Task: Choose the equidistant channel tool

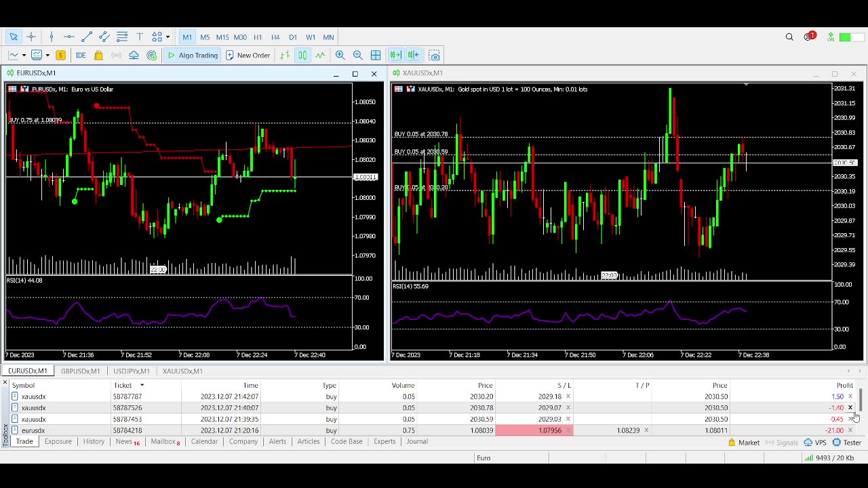Action: 104,37
